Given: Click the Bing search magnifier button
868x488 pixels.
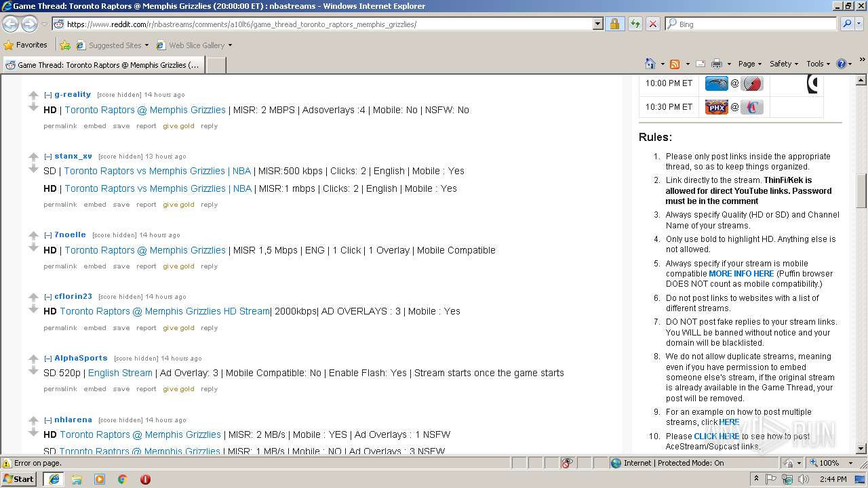Looking at the screenshot, I should [x=846, y=24].
